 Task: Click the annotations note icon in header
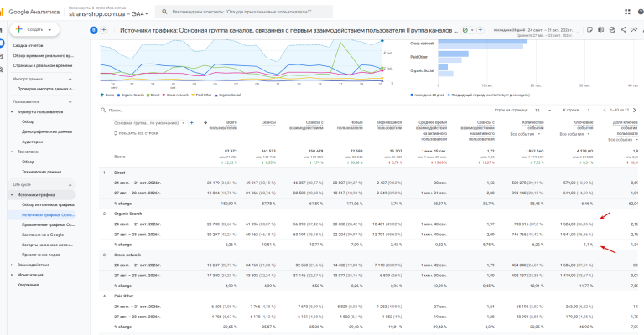[x=589, y=30]
